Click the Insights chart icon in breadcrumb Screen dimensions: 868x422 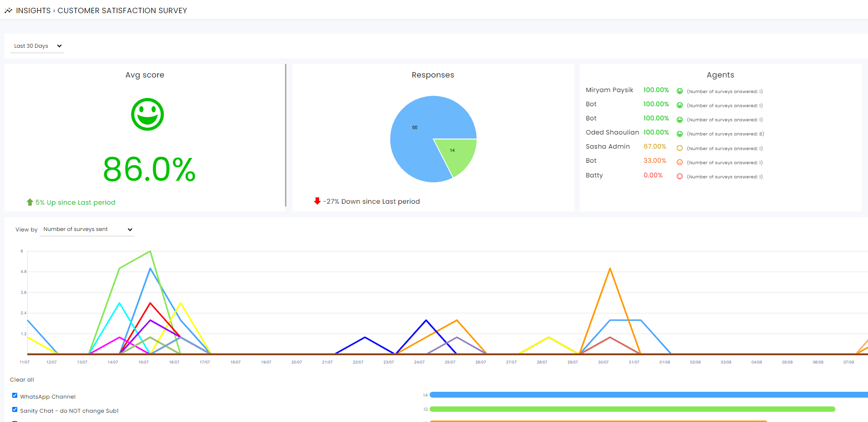click(8, 10)
